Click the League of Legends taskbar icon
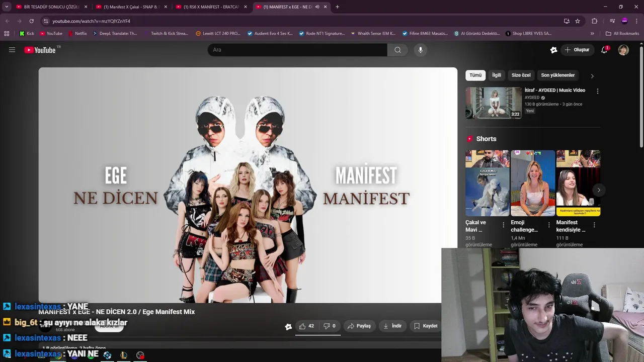Viewport: 644px width, 362px height. (x=124, y=355)
